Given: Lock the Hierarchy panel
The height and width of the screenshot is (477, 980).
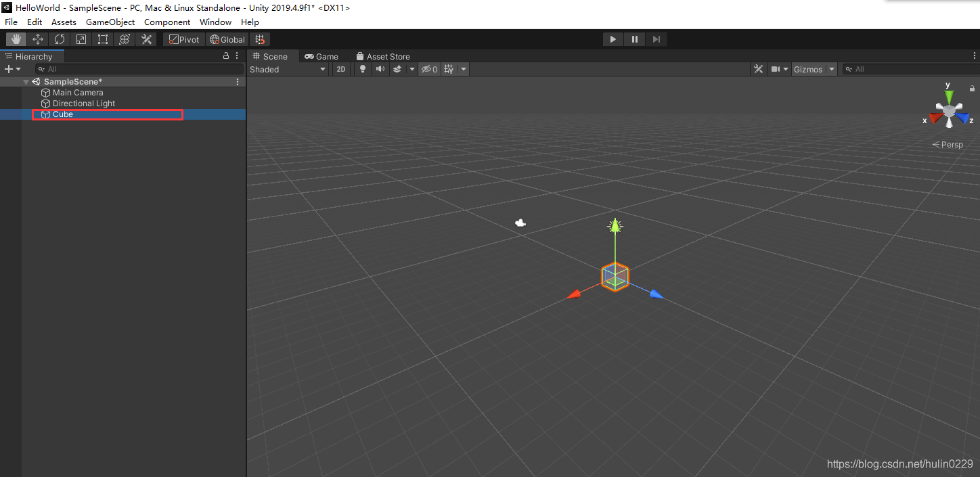Looking at the screenshot, I should pos(226,56).
